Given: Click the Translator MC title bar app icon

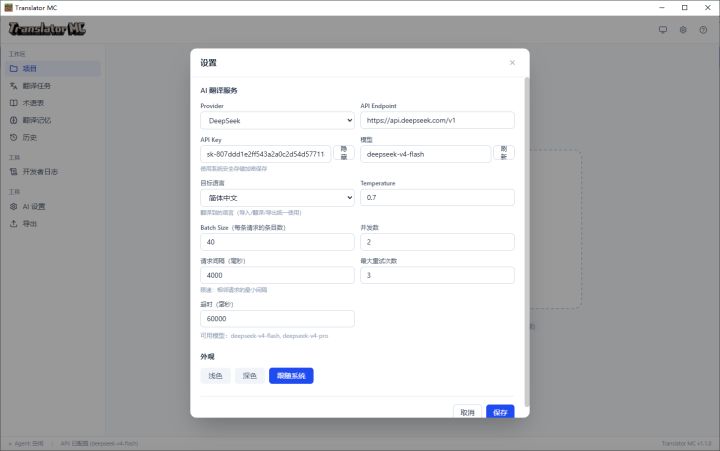Looking at the screenshot, I should [x=8, y=7].
